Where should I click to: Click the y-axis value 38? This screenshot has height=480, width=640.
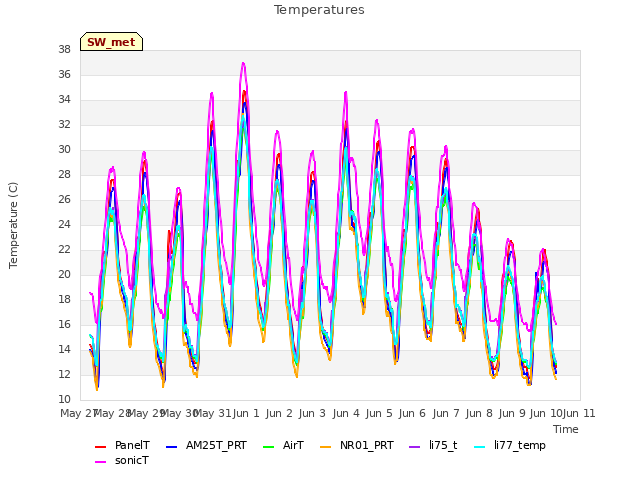click(64, 49)
